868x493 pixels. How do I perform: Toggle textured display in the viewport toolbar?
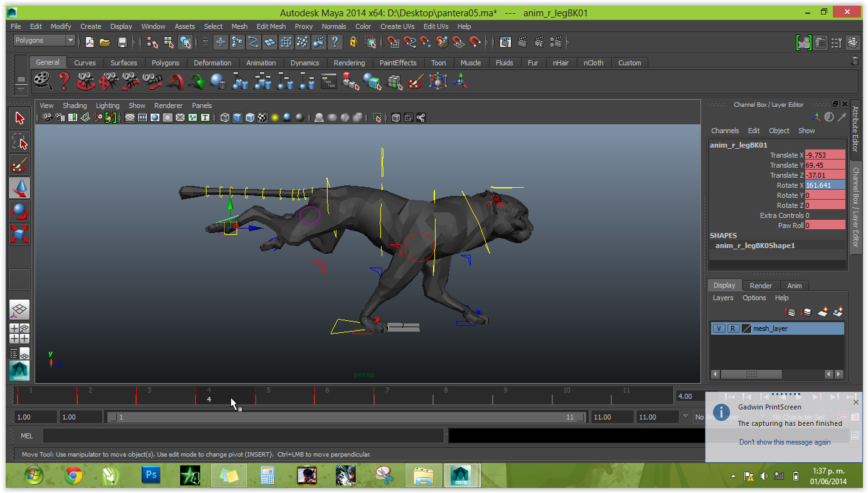point(262,117)
